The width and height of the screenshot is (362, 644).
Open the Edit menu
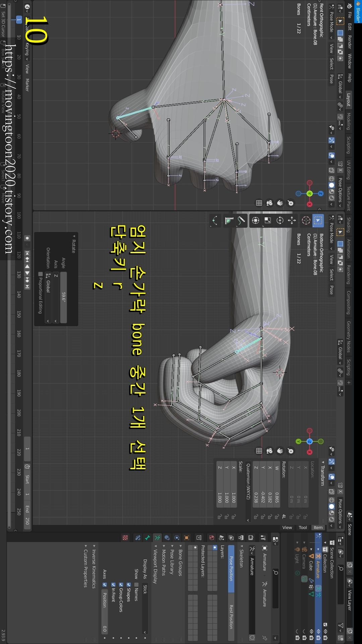[349, 27]
